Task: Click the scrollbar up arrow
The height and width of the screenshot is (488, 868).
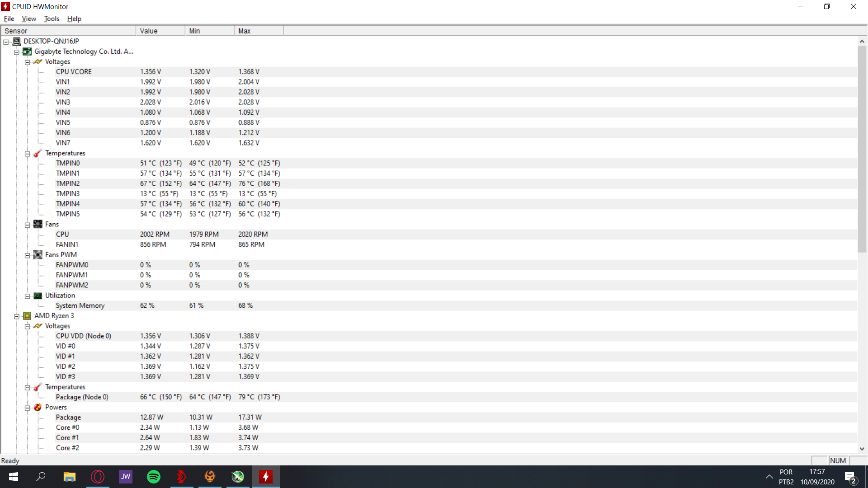Action: pyautogui.click(x=862, y=41)
